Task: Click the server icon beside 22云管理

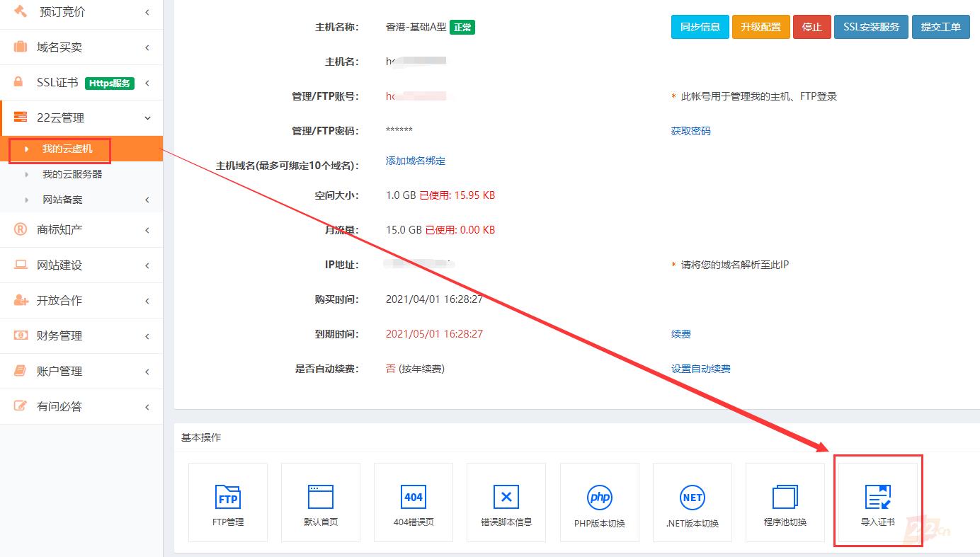Action: click(21, 117)
